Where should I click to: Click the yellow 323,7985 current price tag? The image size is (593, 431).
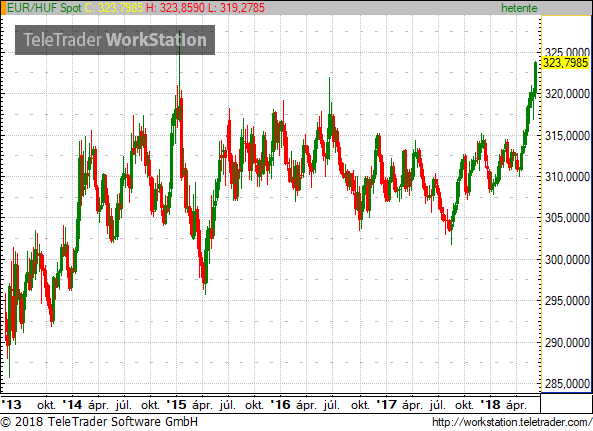click(565, 63)
